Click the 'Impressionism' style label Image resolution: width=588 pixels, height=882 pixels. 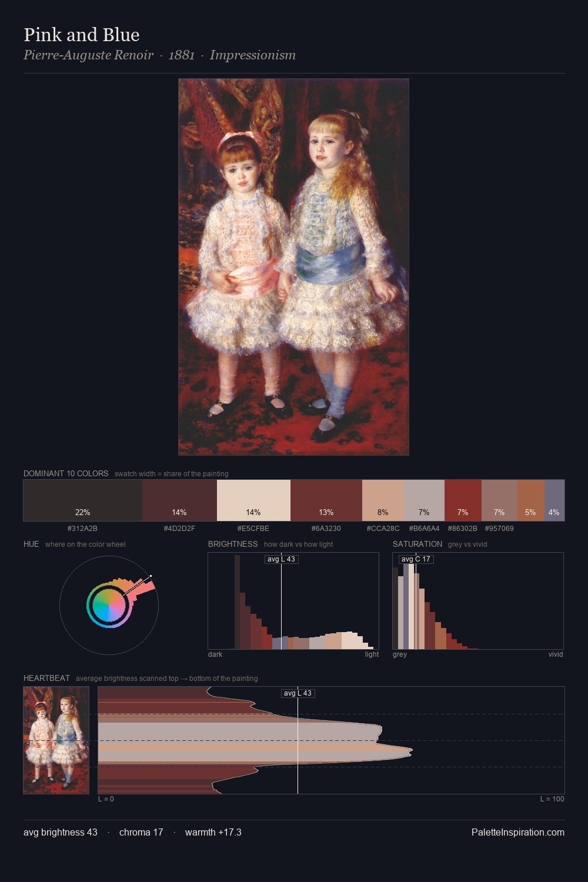pyautogui.click(x=253, y=55)
